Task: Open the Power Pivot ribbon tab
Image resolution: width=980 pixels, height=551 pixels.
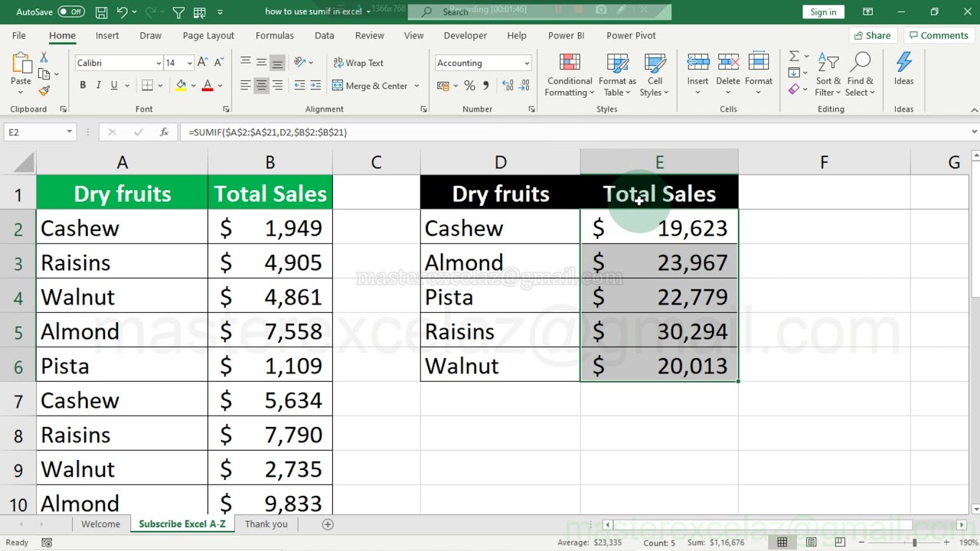Action: click(x=631, y=35)
